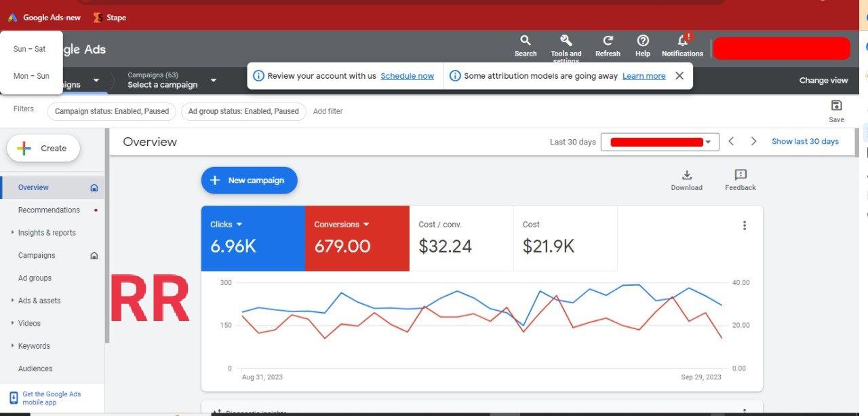868x416 pixels.
Task: Open the Notifications bell icon
Action: pyautogui.click(x=682, y=41)
